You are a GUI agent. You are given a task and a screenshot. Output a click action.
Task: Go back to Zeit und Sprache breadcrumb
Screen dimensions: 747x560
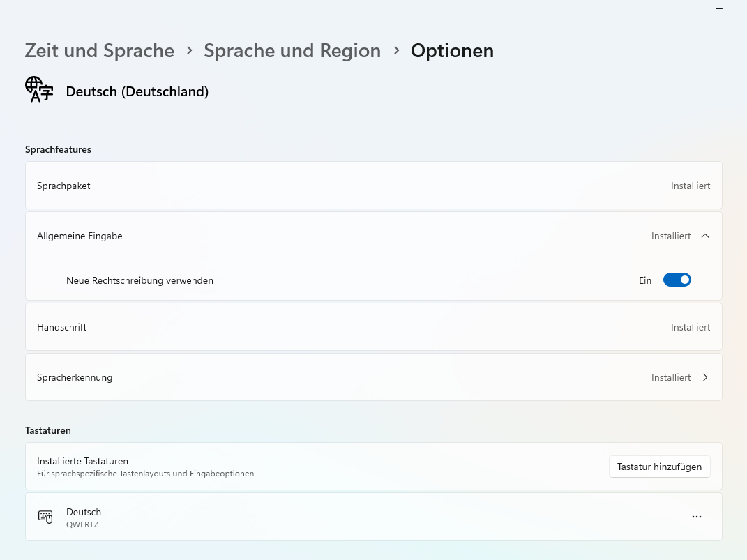100,50
